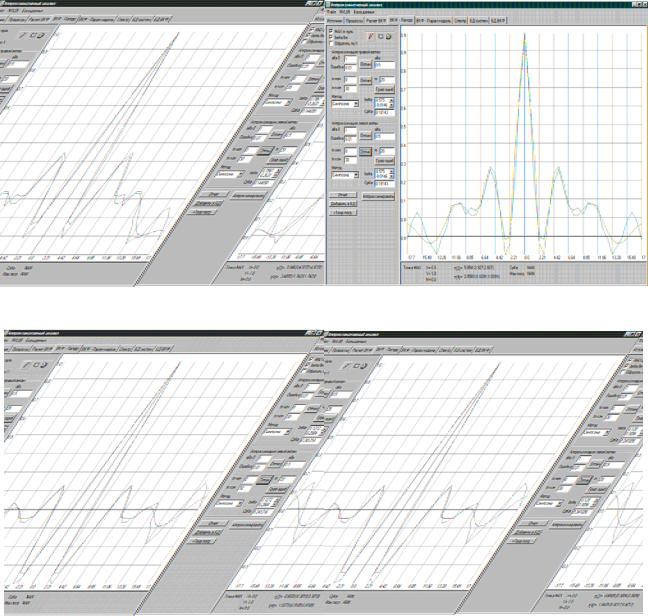Focus the alfa-T input in right-branch section
This screenshot has height=616, width=648.
pos(350,59)
